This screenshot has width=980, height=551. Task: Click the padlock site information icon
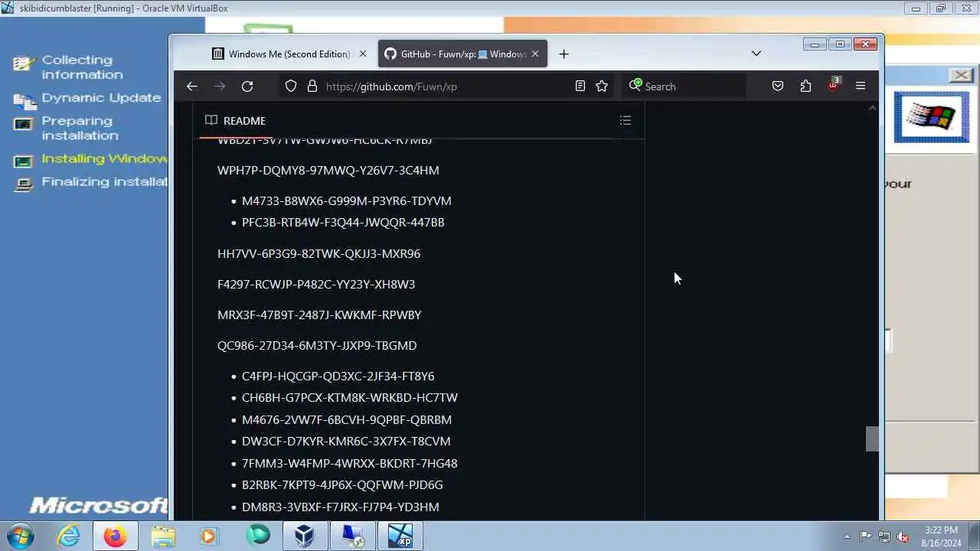[x=312, y=86]
